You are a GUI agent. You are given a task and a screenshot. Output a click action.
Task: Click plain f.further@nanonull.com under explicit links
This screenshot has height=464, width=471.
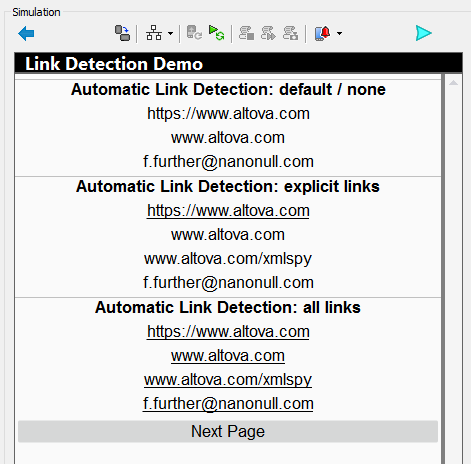coord(228,283)
